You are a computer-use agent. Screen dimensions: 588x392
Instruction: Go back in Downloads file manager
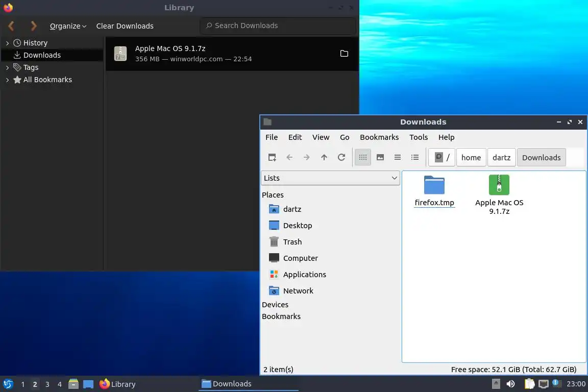click(289, 157)
